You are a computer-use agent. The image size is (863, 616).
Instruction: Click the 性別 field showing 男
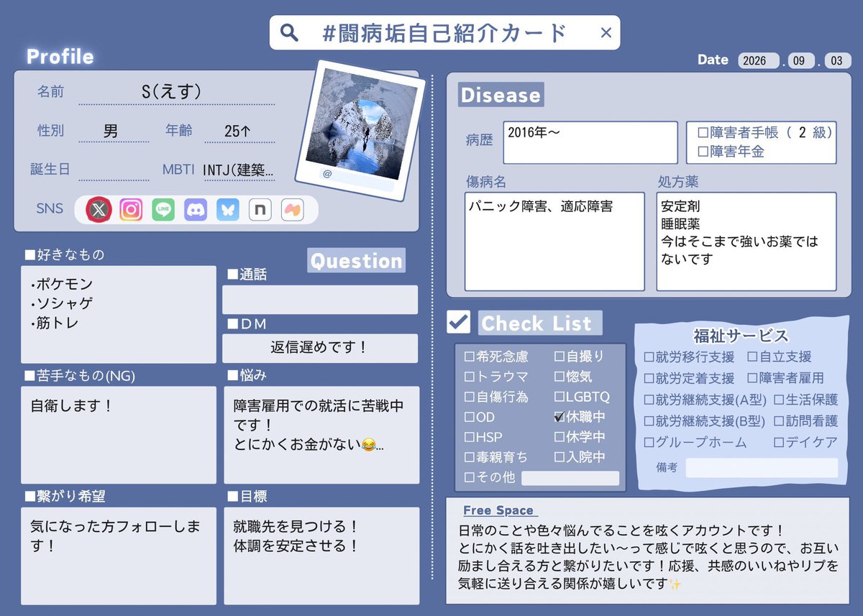(x=114, y=131)
